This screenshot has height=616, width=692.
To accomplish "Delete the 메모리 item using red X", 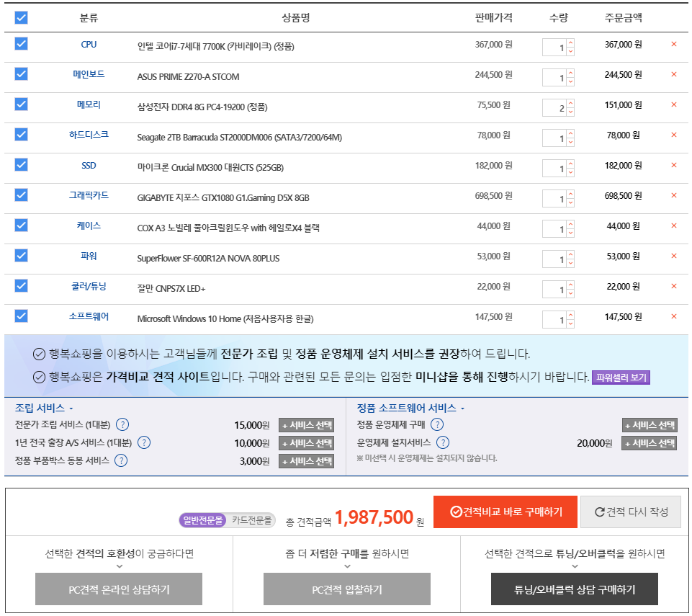I will point(673,104).
